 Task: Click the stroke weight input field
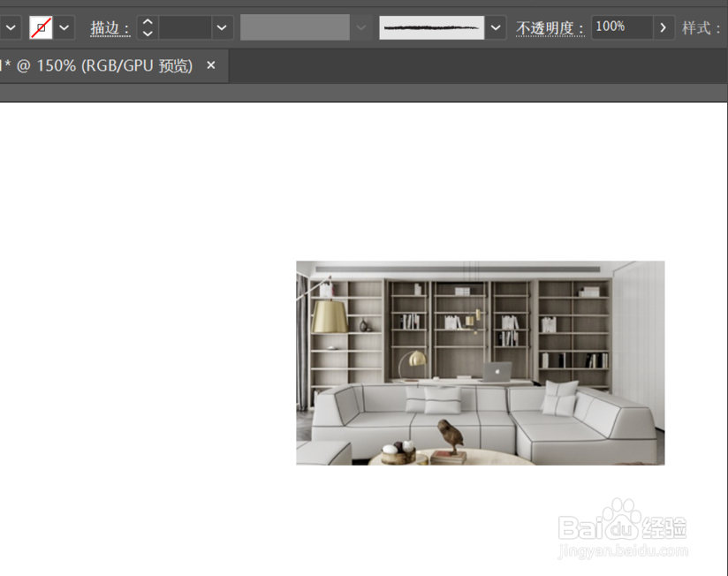pyautogui.click(x=186, y=28)
